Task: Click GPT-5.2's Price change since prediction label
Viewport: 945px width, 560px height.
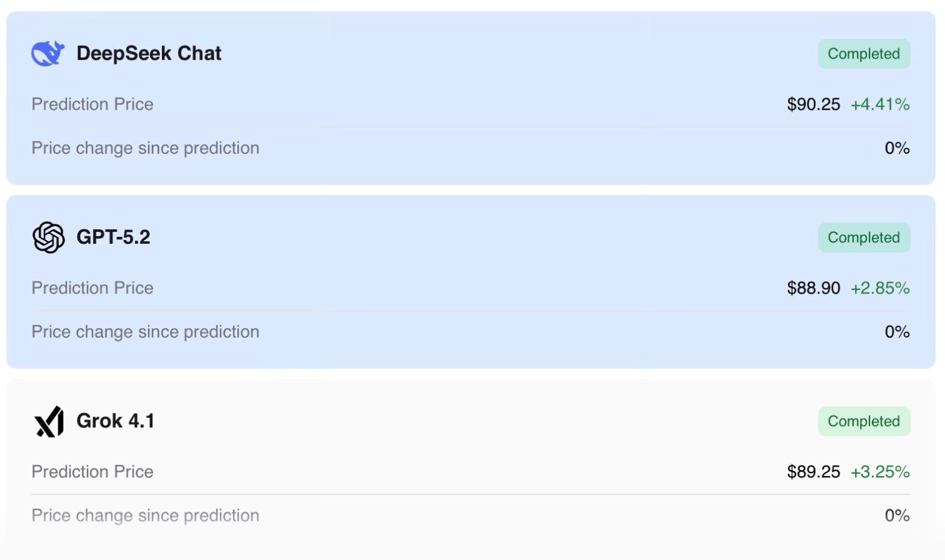Action: click(x=146, y=332)
